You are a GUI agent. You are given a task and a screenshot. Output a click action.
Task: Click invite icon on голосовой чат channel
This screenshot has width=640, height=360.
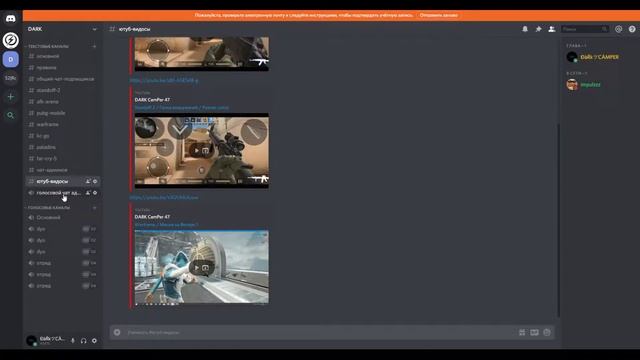pos(88,193)
